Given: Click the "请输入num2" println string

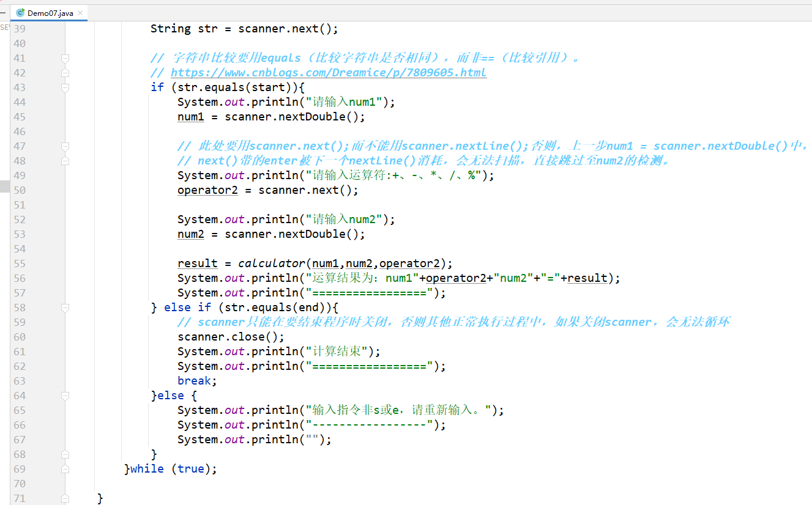Looking at the screenshot, I should pos(347,219).
